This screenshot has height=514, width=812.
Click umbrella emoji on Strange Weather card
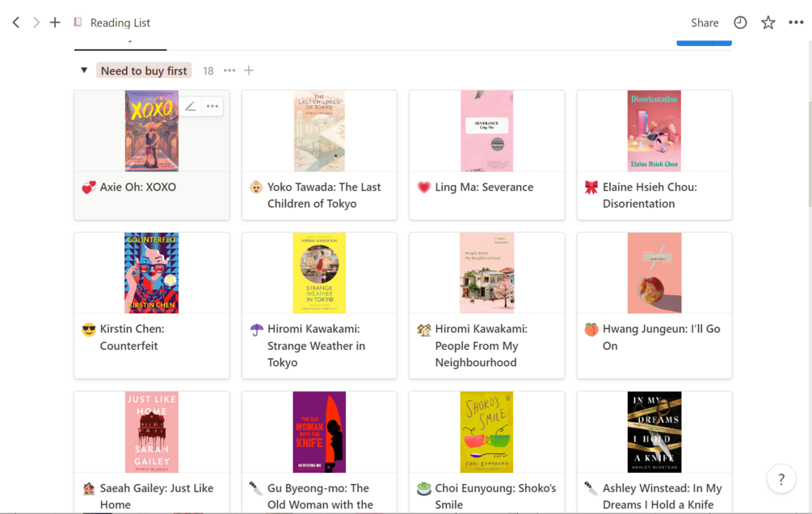(256, 329)
